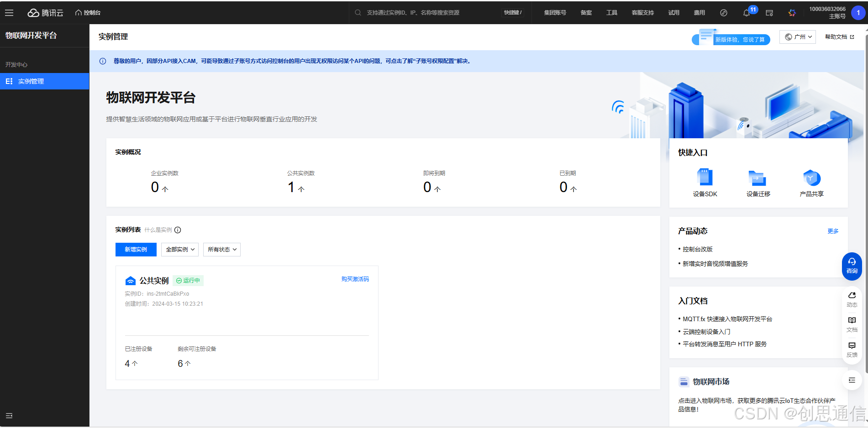Open the 产品共享 quick entry icon
The image size is (868, 428).
(x=811, y=177)
